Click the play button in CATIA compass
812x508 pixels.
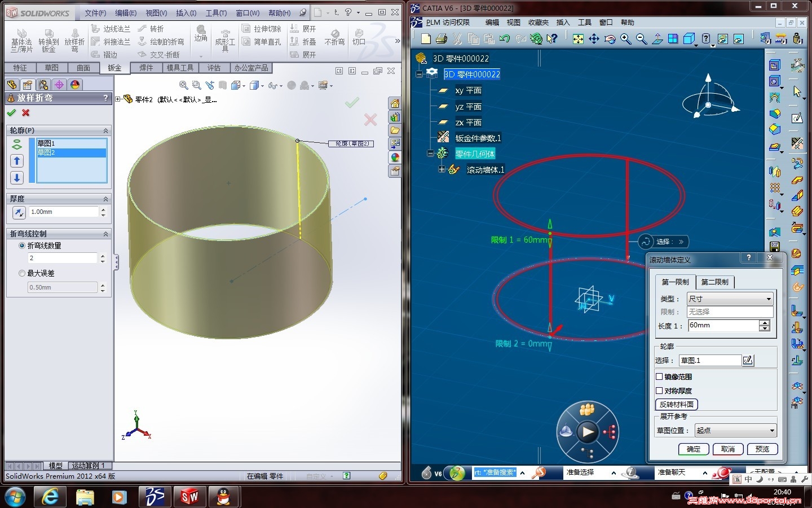point(587,433)
